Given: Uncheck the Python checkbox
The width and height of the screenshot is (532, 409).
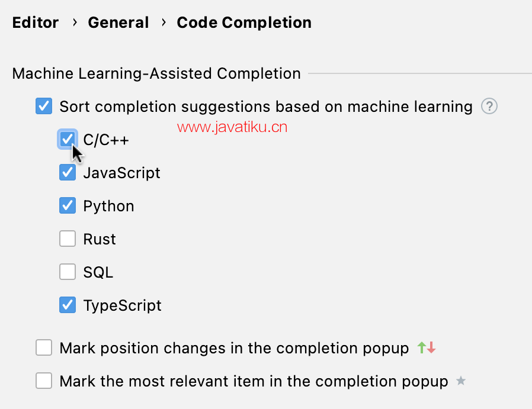Looking at the screenshot, I should pos(68,206).
